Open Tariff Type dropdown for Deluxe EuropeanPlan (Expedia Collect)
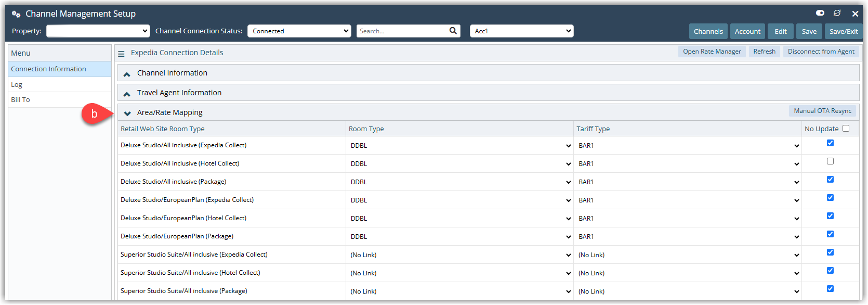 (x=689, y=200)
